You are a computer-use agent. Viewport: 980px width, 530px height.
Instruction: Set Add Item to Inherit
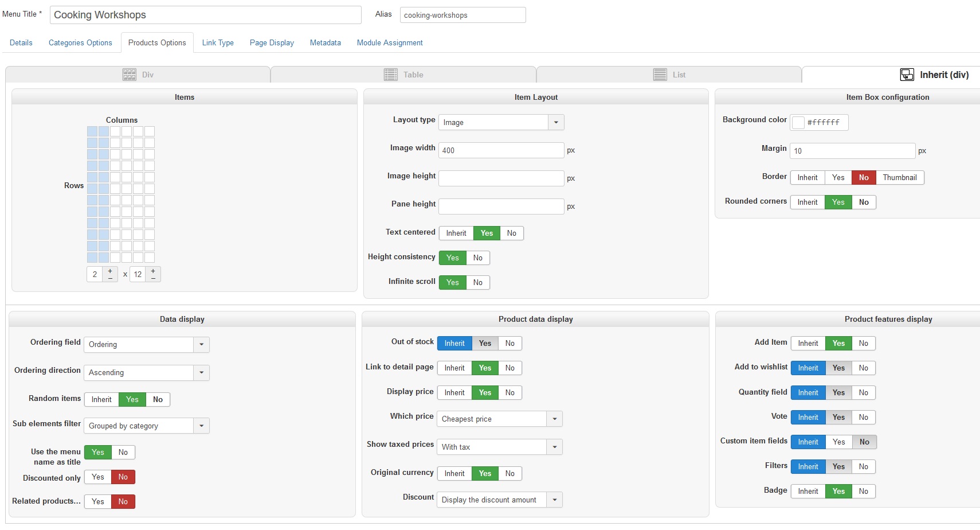point(808,343)
